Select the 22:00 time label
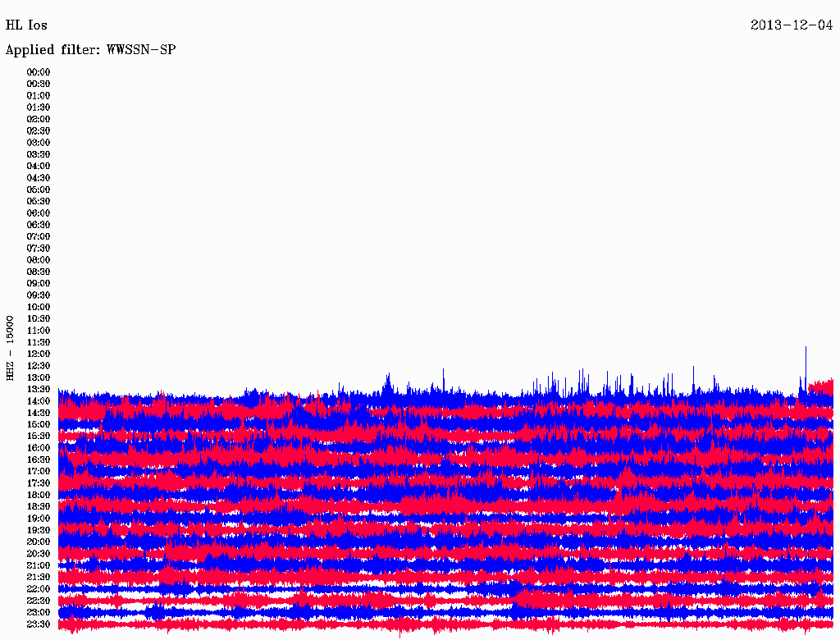Viewport: 840px width, 640px height. click(39, 588)
